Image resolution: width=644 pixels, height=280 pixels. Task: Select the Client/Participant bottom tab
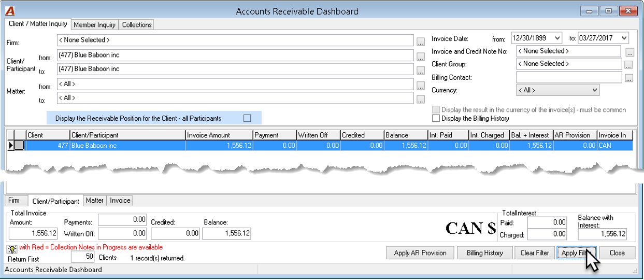[56, 201]
